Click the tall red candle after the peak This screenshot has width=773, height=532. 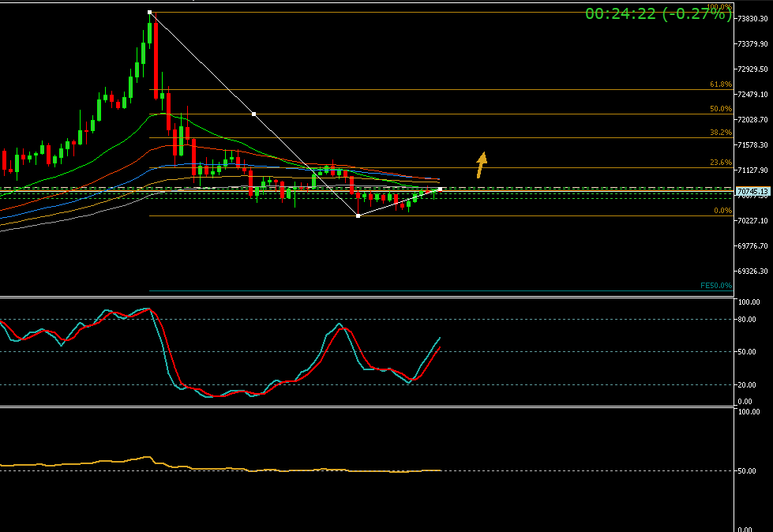[156, 59]
